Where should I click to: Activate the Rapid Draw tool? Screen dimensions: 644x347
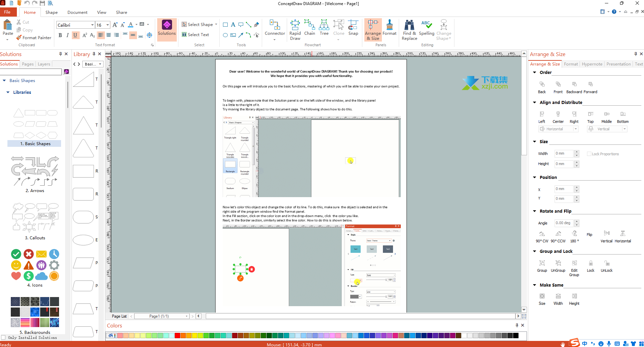(295, 30)
